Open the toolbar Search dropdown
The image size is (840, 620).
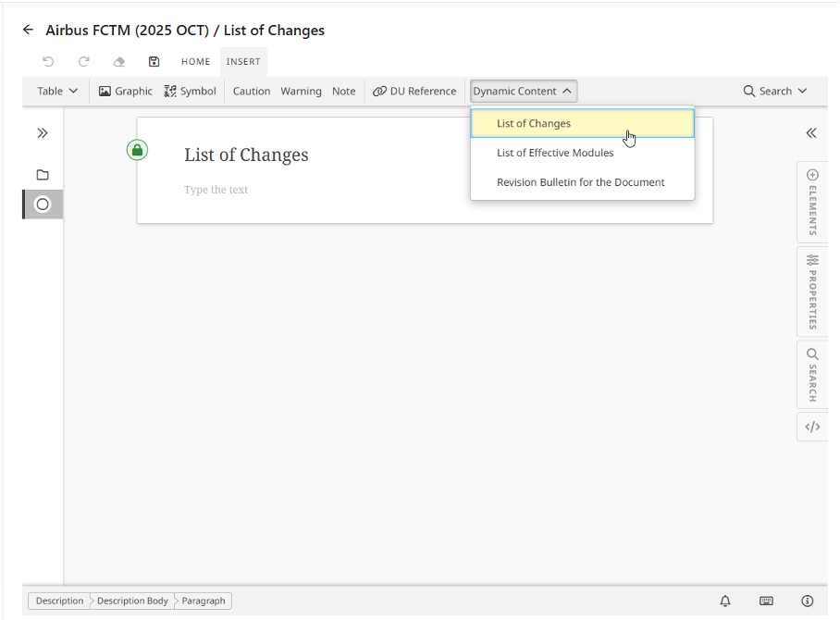(x=774, y=91)
